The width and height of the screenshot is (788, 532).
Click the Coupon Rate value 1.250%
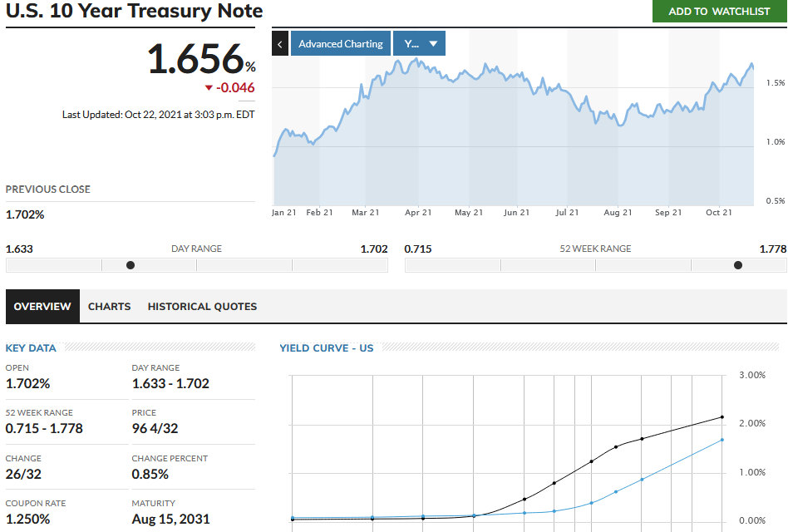(27, 519)
